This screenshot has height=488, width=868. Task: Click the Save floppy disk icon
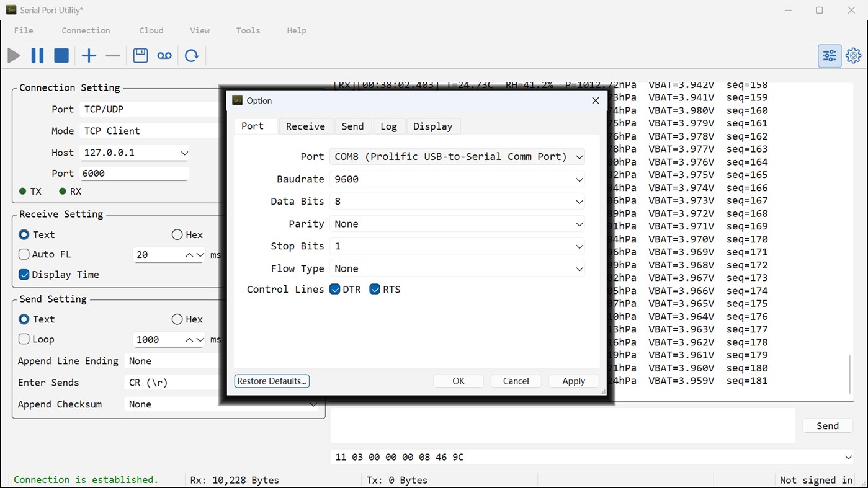coord(141,56)
